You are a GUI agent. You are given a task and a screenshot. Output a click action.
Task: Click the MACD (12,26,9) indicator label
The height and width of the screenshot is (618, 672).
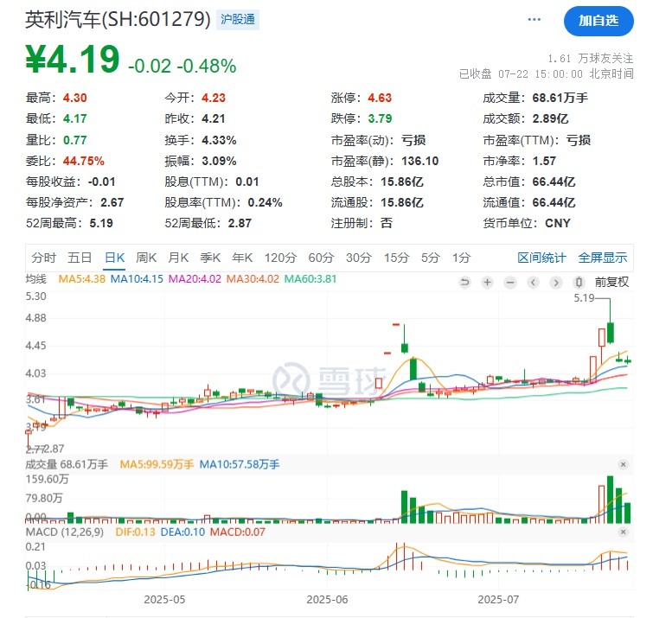(65, 532)
